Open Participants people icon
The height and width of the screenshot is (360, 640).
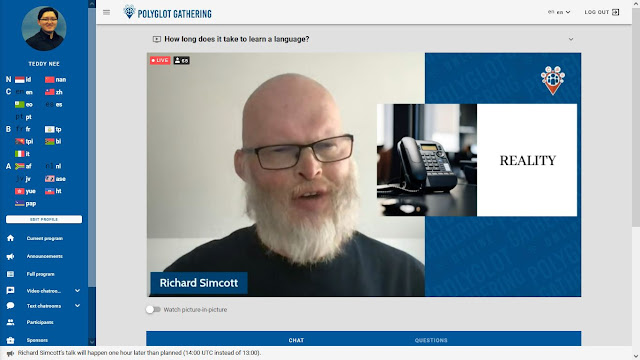[x=10, y=322]
